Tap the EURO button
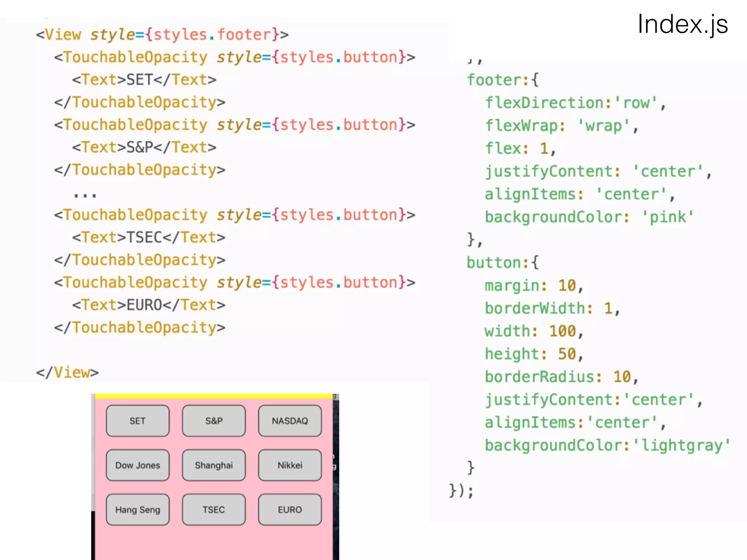 coord(290,510)
